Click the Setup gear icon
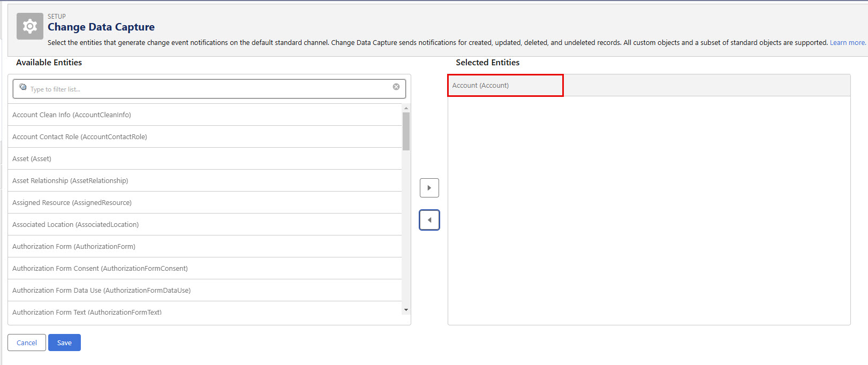This screenshot has width=868, height=365. (x=30, y=26)
